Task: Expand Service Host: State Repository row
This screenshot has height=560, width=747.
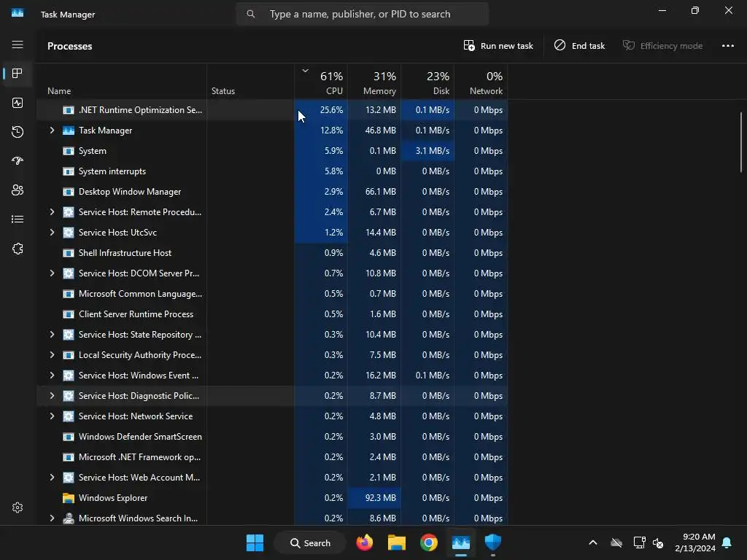Action: (52, 335)
